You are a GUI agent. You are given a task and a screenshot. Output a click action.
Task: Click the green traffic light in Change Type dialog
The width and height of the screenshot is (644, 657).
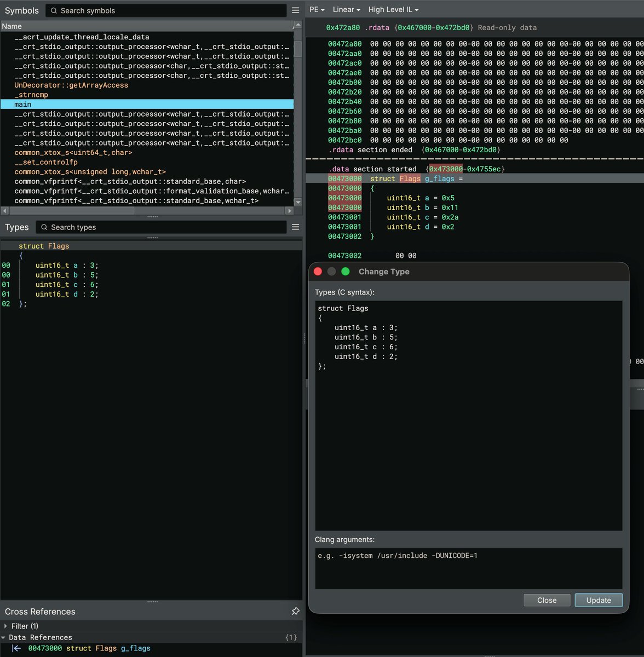pyautogui.click(x=345, y=271)
